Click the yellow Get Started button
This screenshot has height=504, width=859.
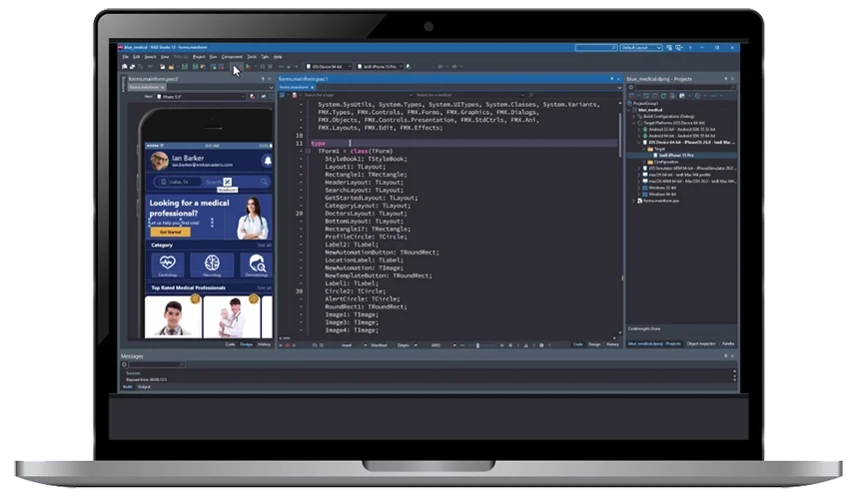pyautogui.click(x=171, y=232)
